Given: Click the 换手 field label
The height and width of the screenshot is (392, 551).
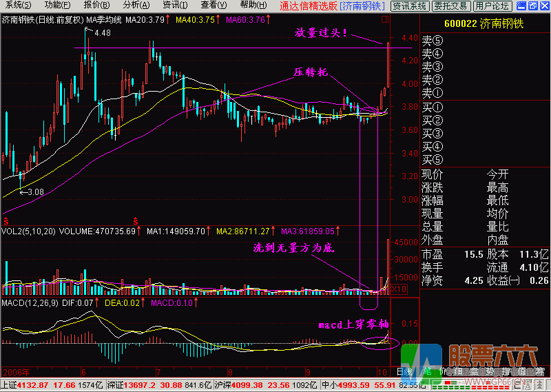Looking at the screenshot, I should 433,267.
